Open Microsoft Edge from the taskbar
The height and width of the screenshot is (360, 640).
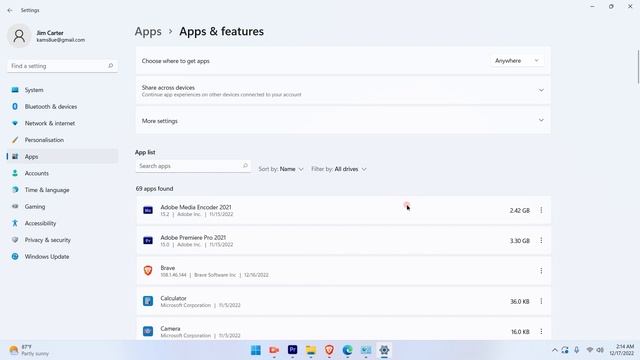(x=348, y=350)
